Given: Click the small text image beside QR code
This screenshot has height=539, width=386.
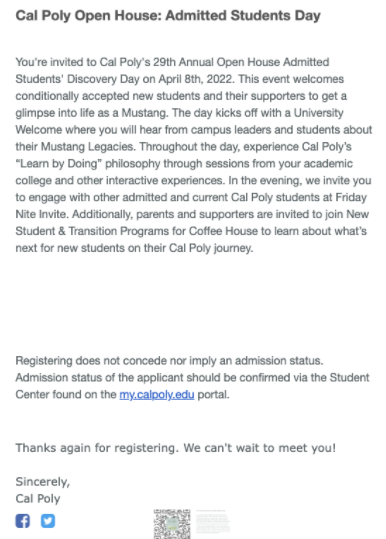Looking at the screenshot, I should (213, 521).
